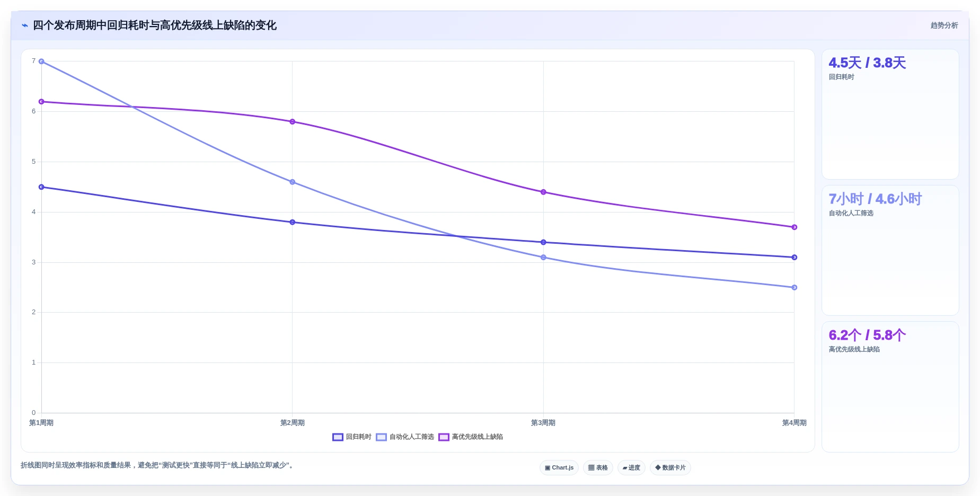The height and width of the screenshot is (496, 980).
Task: Select the 表格 chip
Action: 598,468
